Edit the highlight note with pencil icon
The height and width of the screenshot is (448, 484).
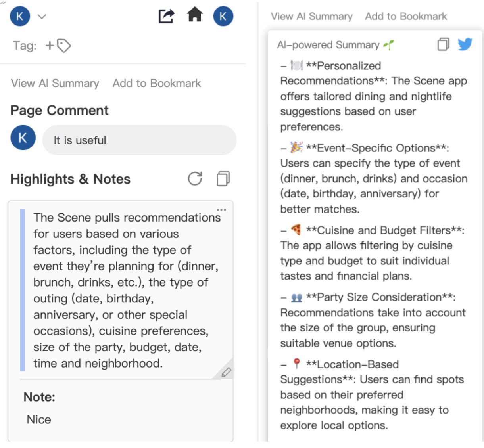pos(226,372)
